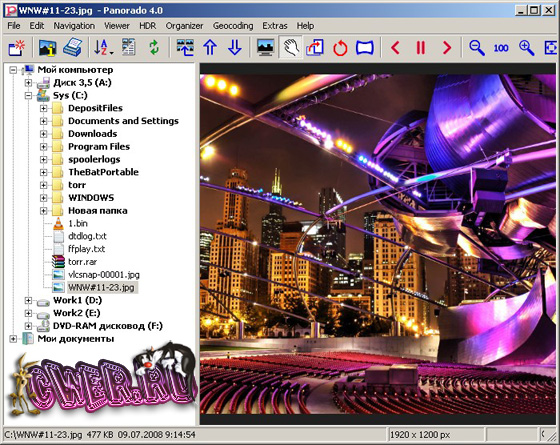Expand the Program Files folder
The image size is (560, 445).
(44, 146)
